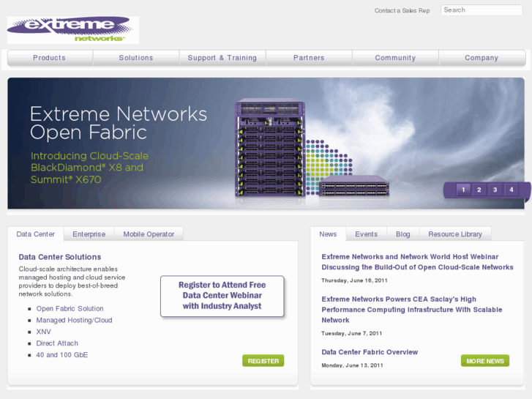Open the Data Center Fabric Overview link
The height and width of the screenshot is (399, 532).
click(370, 352)
